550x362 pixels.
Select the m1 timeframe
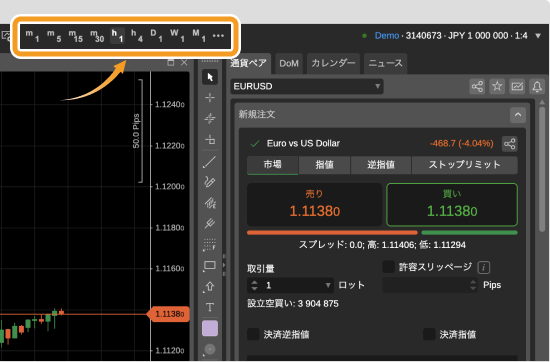[32, 36]
